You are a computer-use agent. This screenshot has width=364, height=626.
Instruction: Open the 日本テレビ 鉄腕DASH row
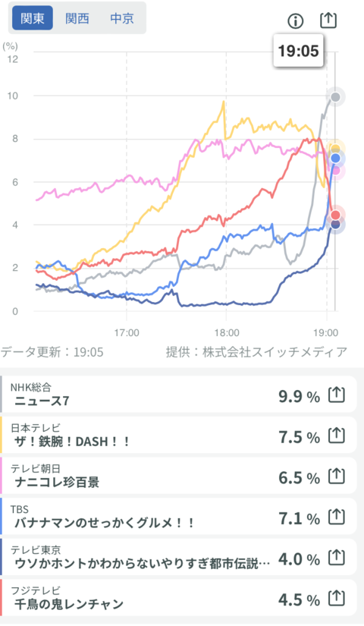coord(178,435)
